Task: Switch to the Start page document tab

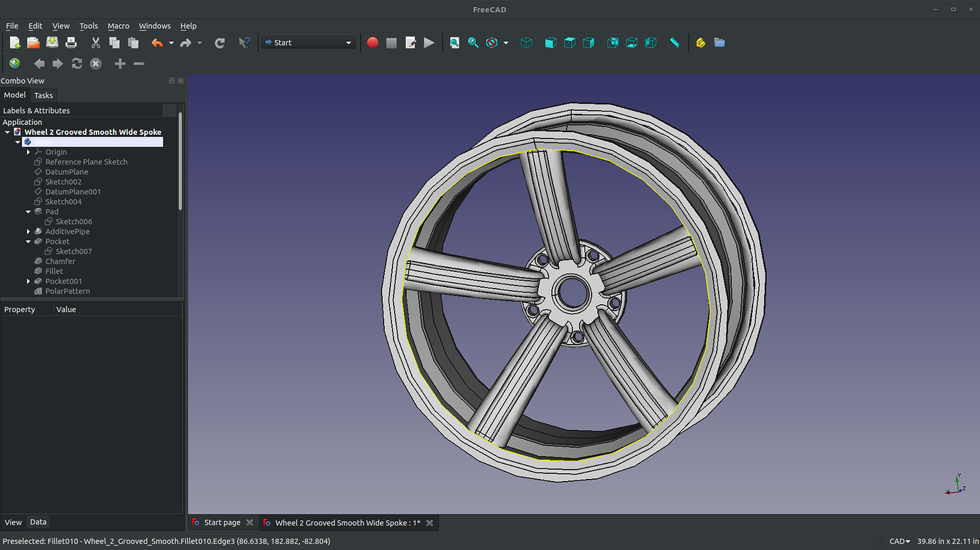Action: point(222,523)
